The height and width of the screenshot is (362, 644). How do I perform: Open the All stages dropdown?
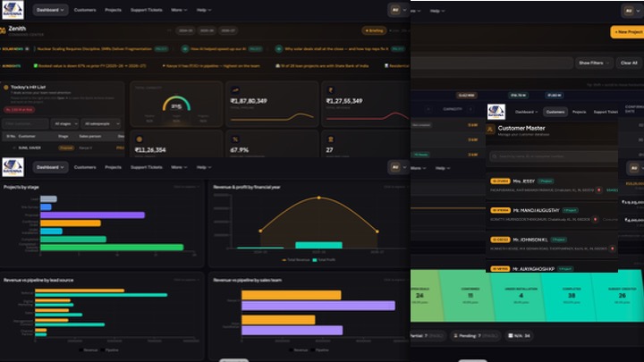pyautogui.click(x=64, y=123)
